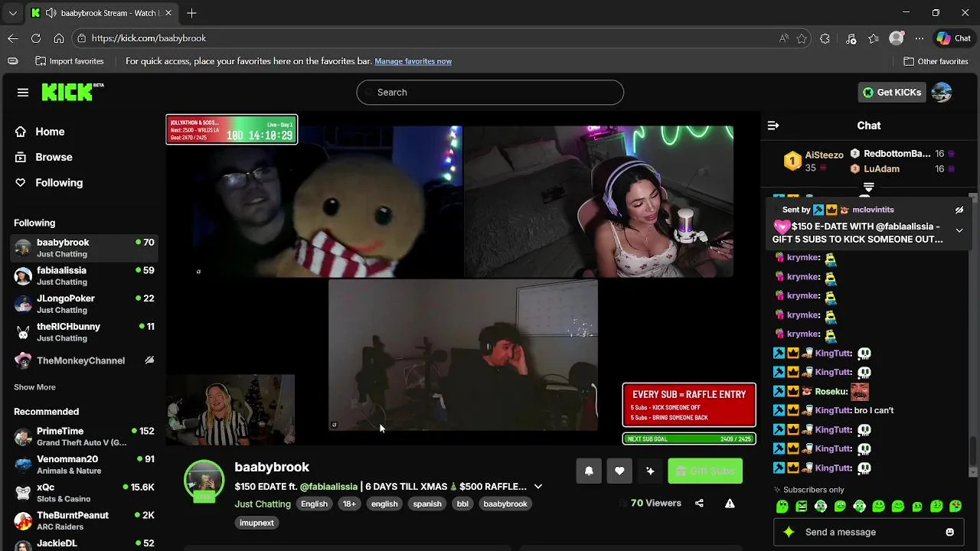Hide the pinned message with eye-slash icon
The image size is (980, 551).
959,210
